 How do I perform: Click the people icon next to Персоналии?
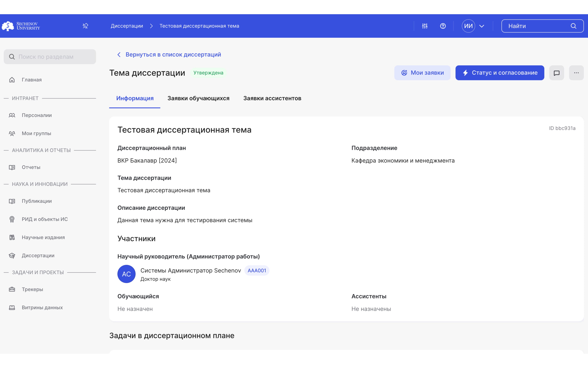(12, 115)
